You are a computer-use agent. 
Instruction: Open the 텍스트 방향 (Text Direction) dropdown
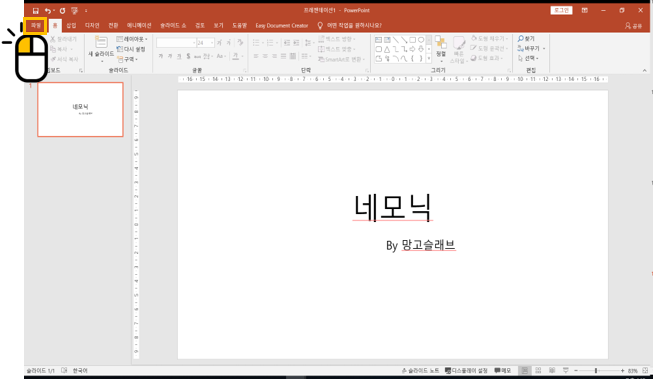337,39
